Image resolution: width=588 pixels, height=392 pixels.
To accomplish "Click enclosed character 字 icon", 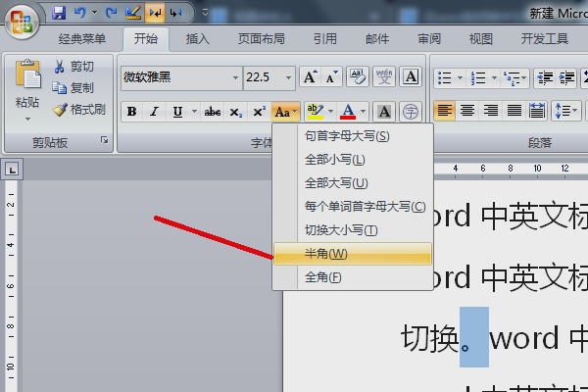I will (411, 112).
